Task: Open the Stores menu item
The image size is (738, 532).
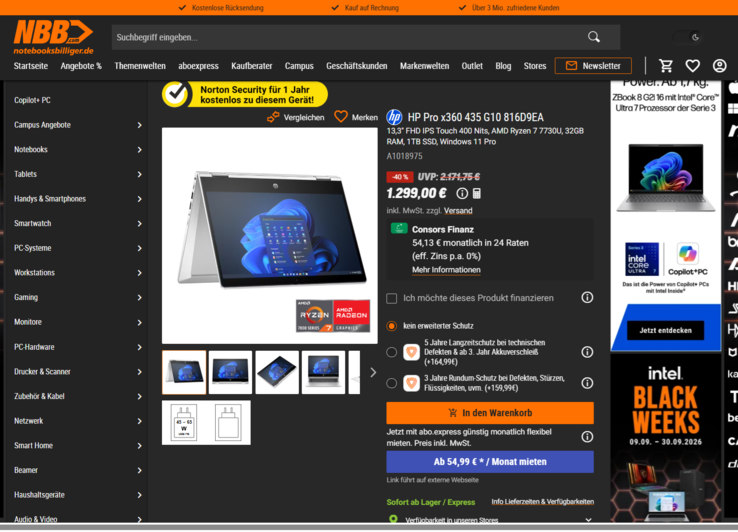Action: coord(535,66)
